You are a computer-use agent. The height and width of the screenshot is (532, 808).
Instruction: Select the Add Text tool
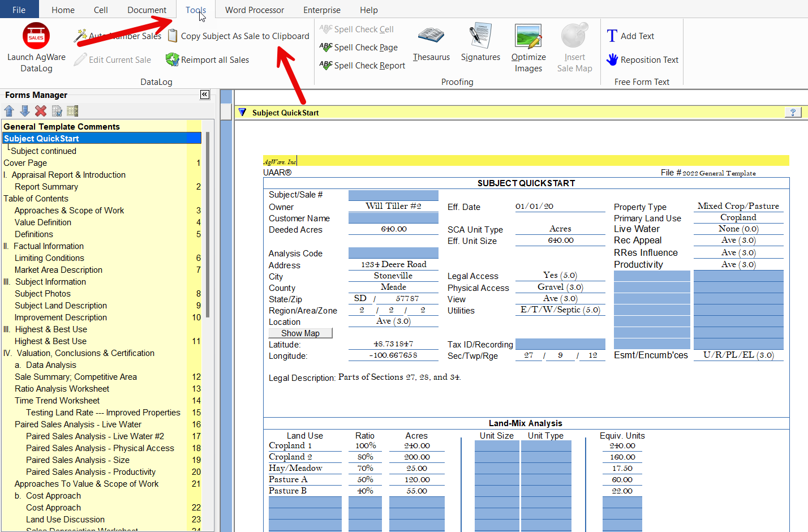click(x=630, y=36)
